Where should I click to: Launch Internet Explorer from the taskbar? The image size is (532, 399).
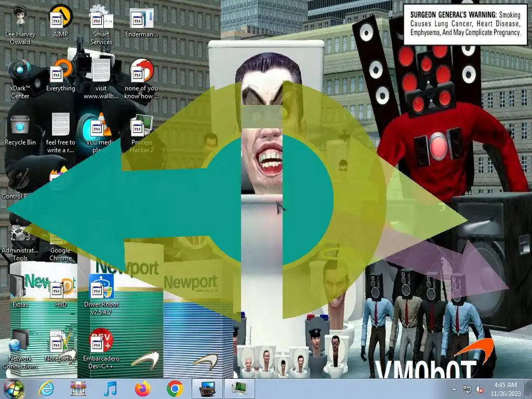click(46, 389)
